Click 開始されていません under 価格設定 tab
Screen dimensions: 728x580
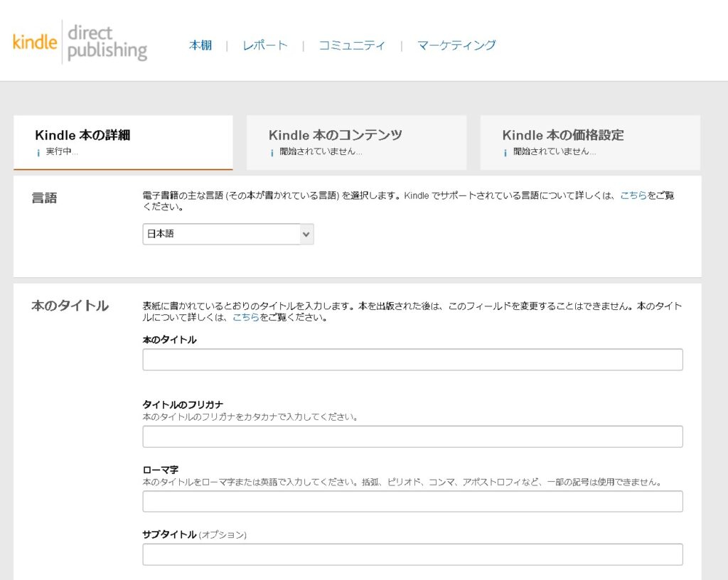[x=555, y=151]
